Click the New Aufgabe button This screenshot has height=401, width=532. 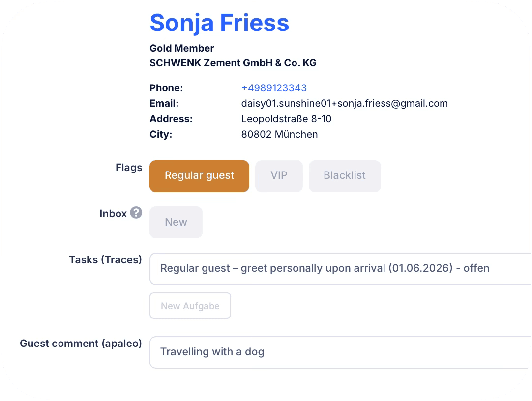point(190,306)
